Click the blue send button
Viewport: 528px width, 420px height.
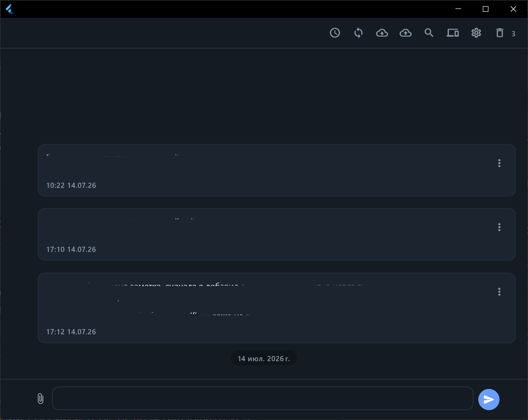[489, 399]
